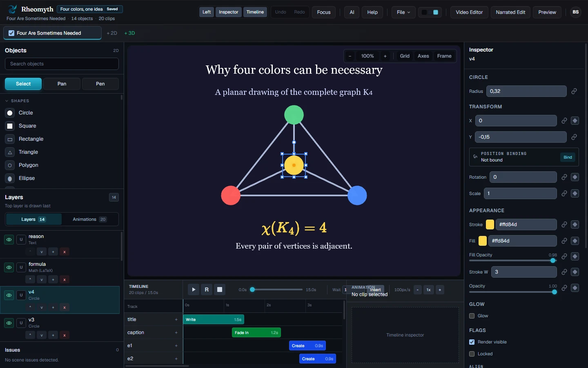Screen dimensions: 588x368
Task: Click the Search objects field
Action: click(x=62, y=64)
